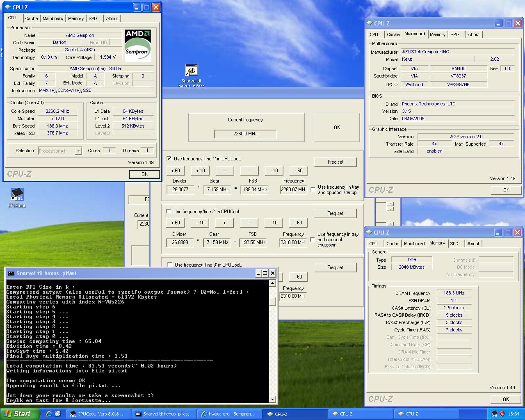The height and width of the screenshot is (420, 525).
Task: Toggle 'Use frequency in tray and cpucool startup'
Action: click(x=313, y=189)
